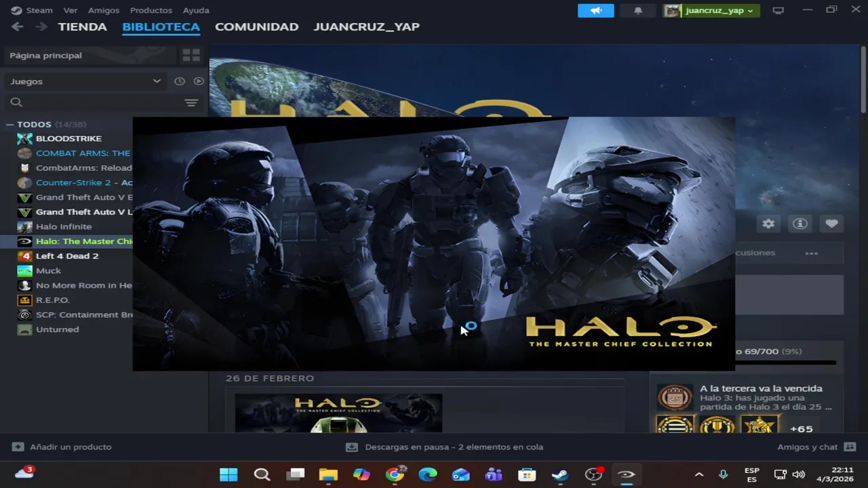Open volume control in system tray
Viewport: 868px width, 488px height.
(x=799, y=474)
